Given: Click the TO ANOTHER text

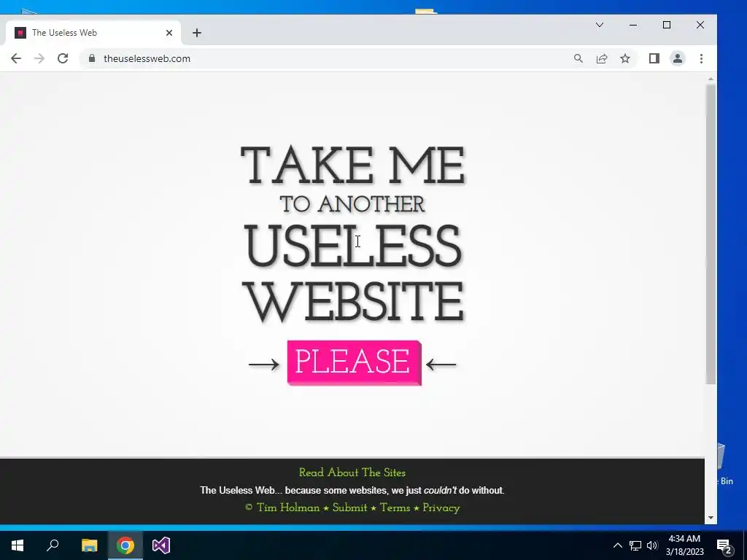Looking at the screenshot, I should click(x=352, y=204).
